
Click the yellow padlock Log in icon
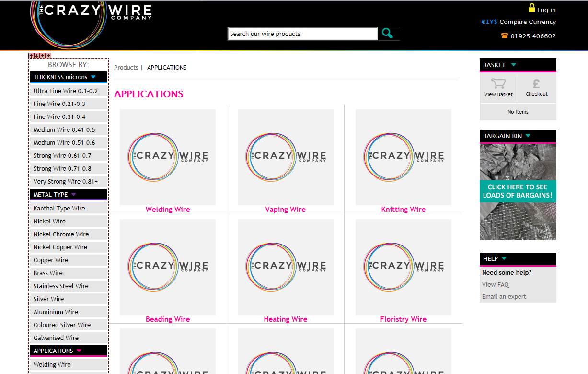531,8
